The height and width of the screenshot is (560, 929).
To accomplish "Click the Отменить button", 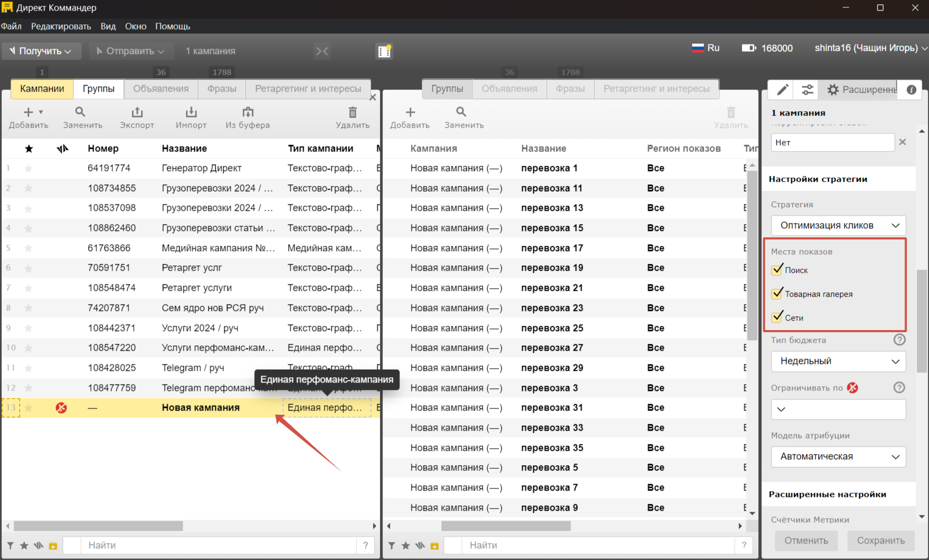I will point(806,540).
